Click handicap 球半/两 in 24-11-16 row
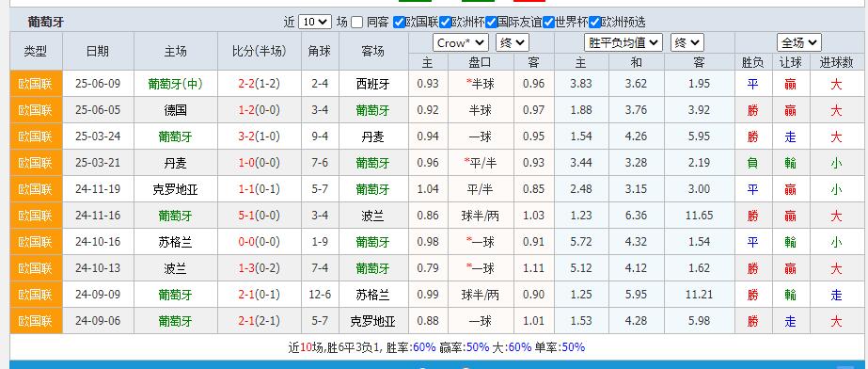Viewport: 868px width, 369px height. pos(480,216)
